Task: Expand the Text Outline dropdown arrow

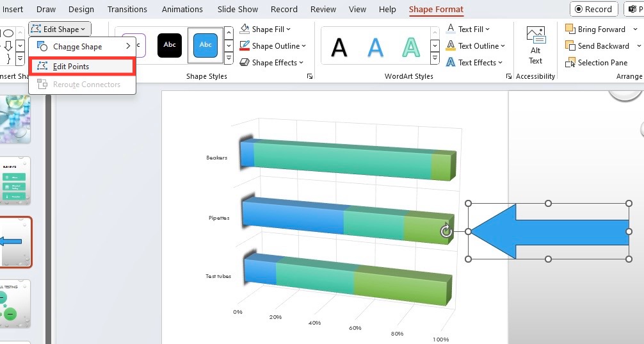Action: point(503,46)
